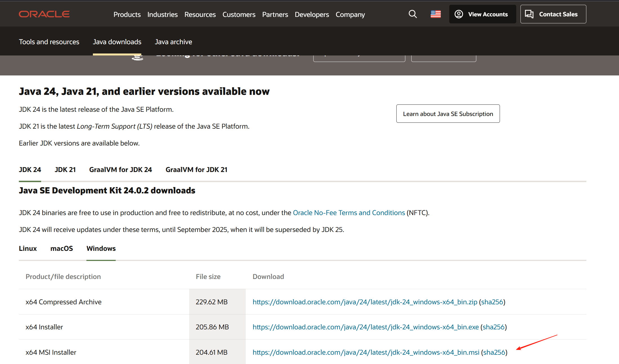The width and height of the screenshot is (619, 364).
Task: Switch to the Linux OS tab
Action: pos(28,248)
